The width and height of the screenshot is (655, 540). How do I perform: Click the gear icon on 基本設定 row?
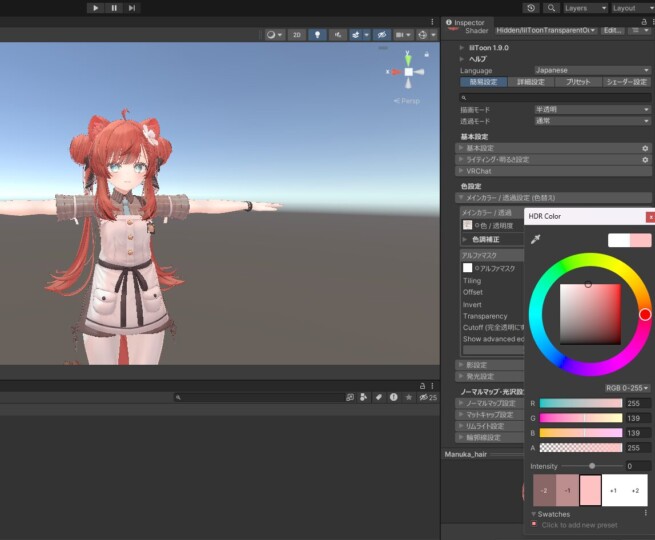pos(645,148)
